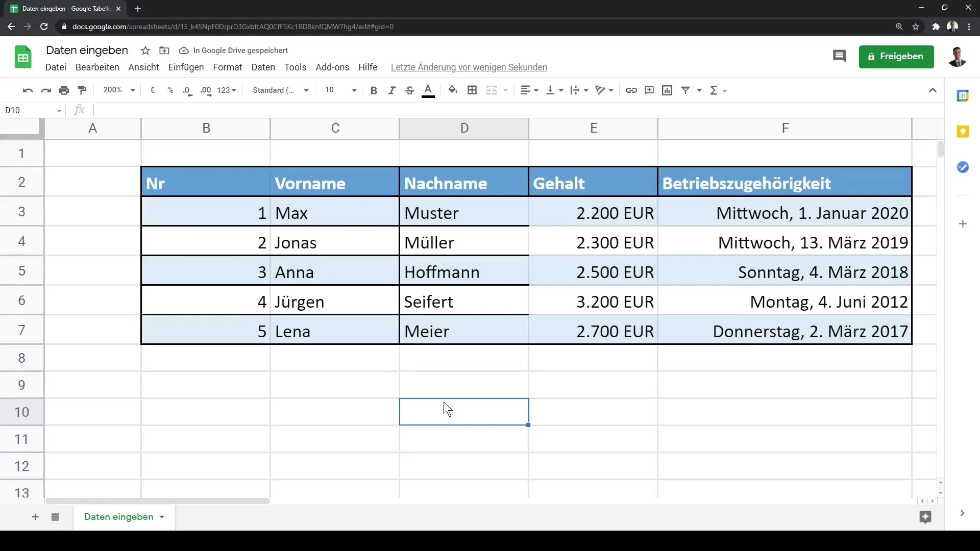Screen dimensions: 980x551
Task: Click In Google Drive gespeichert status
Action: 233,51
